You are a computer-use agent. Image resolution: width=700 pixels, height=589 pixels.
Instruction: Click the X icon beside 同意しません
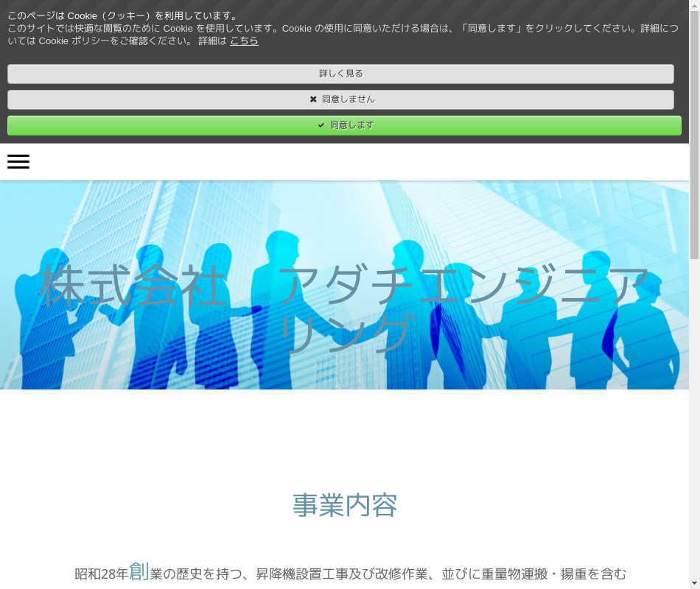pos(313,99)
